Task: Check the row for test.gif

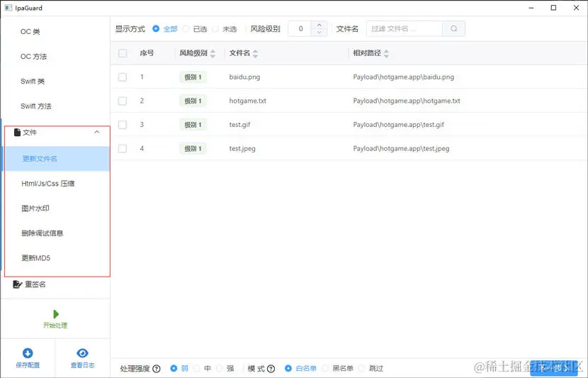Action: (x=123, y=125)
